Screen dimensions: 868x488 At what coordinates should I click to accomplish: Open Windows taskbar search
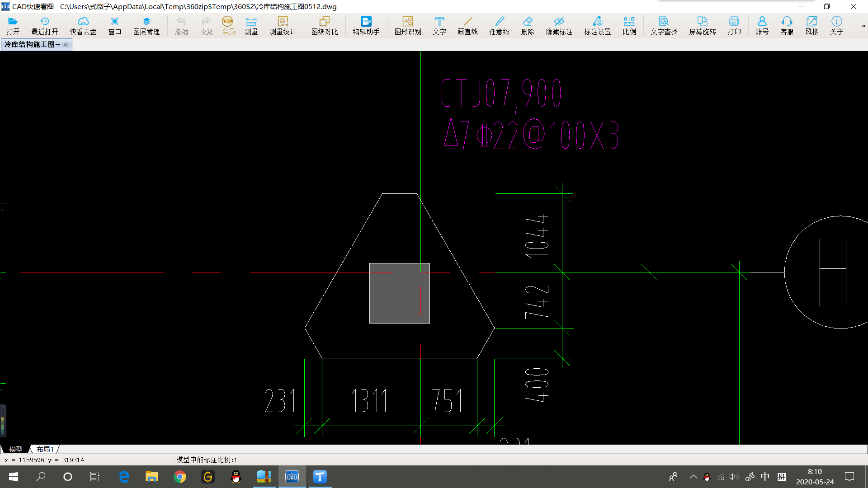(41, 477)
